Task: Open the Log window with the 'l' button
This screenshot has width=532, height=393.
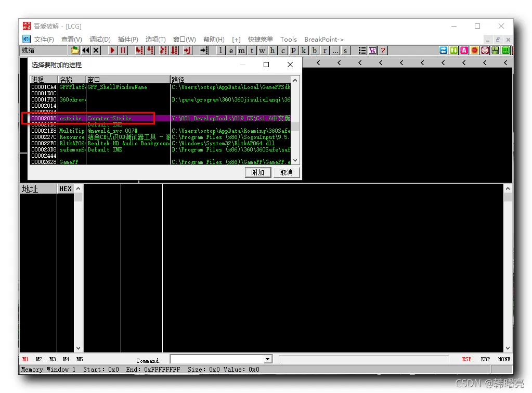Action: pos(221,50)
